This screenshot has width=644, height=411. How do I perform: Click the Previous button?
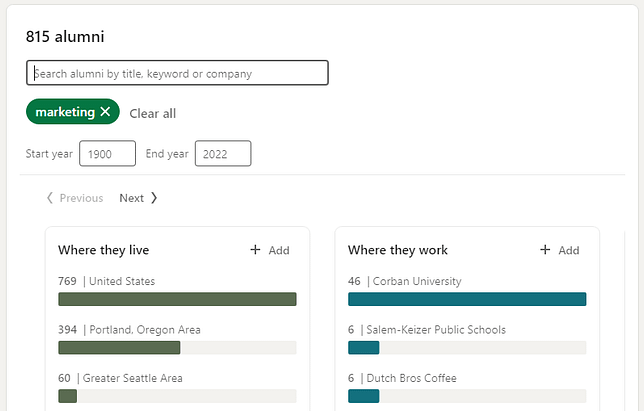[x=74, y=198]
